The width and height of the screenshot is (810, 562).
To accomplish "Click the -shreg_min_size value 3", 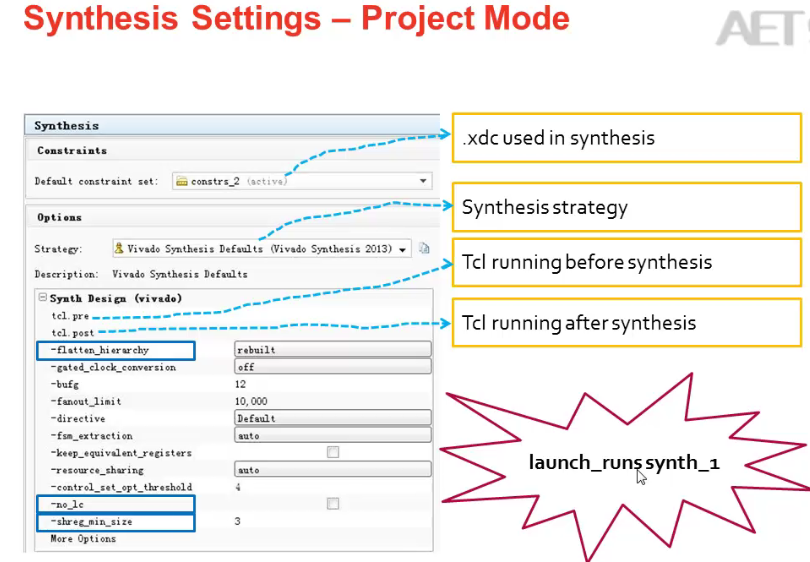I will [237, 521].
